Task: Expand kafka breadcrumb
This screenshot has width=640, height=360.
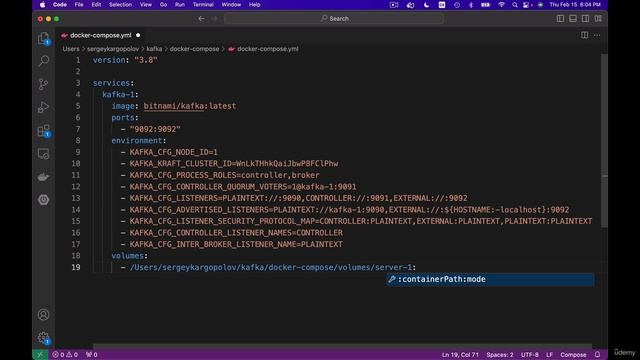Action: [154, 49]
